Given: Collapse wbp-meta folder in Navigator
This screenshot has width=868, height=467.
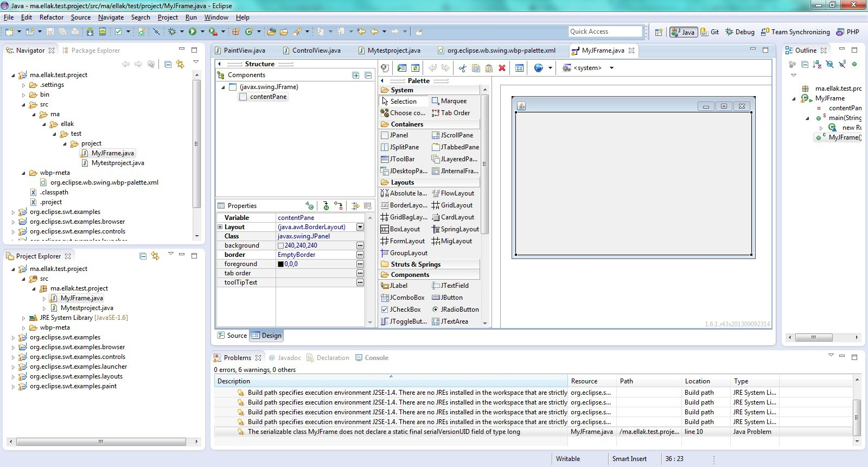Looking at the screenshot, I should (23, 173).
